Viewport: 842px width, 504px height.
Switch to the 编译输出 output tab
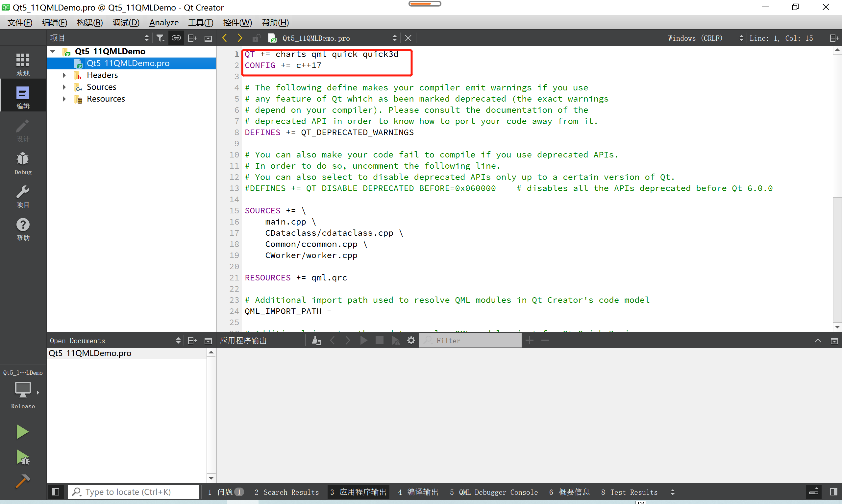pos(418,492)
